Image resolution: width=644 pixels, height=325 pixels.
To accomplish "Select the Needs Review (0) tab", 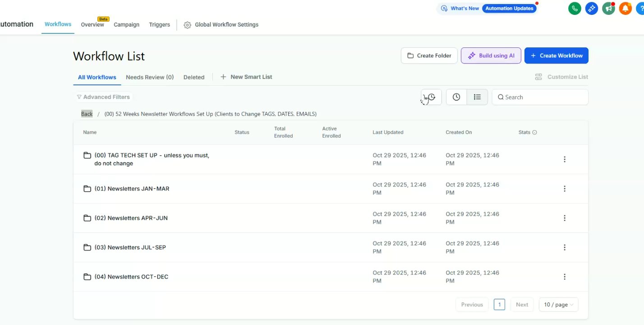I will (150, 77).
